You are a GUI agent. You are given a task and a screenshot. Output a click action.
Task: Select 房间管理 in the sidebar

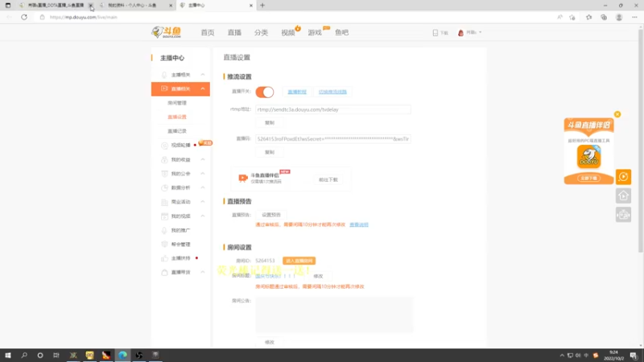pos(177,103)
